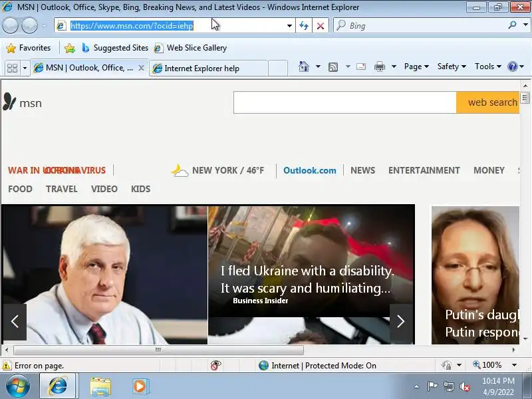
Task: Go to the ENTERTAINMENT section
Action: [424, 170]
